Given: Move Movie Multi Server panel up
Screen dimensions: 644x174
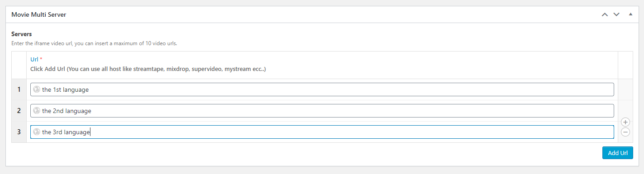Looking at the screenshot, I should tap(605, 14).
